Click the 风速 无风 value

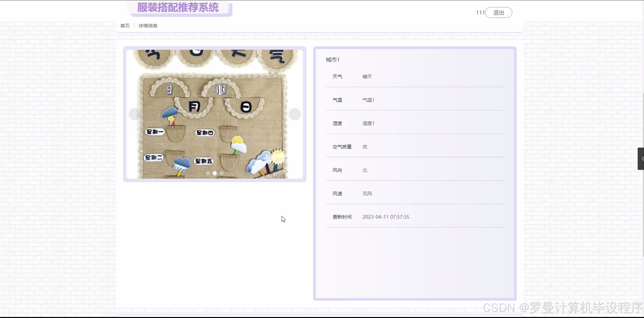(367, 193)
